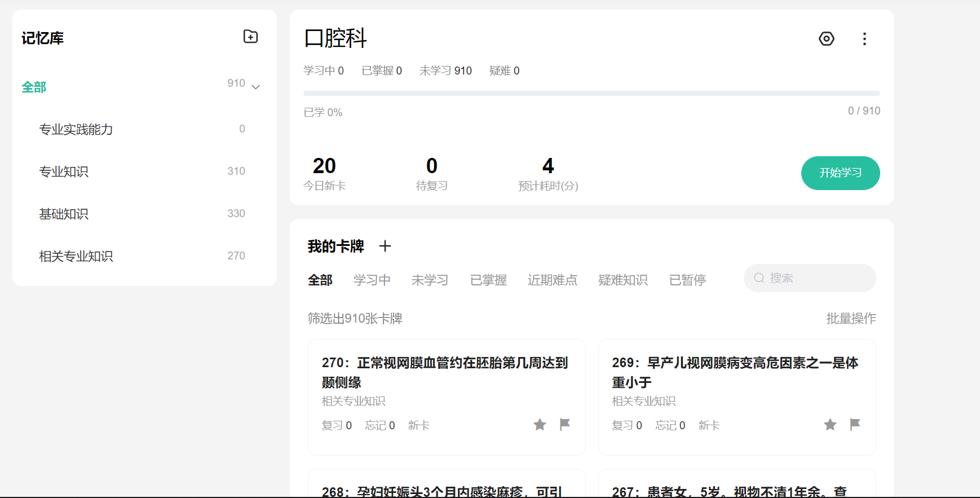Switch to the 已掌握 tab
The height and width of the screenshot is (498, 980).
coord(488,280)
